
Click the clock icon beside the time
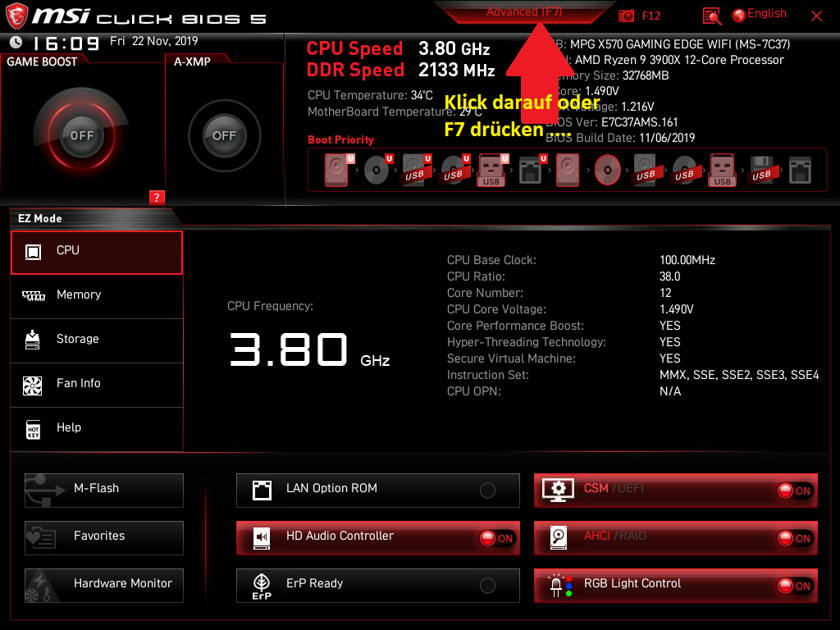(16, 42)
